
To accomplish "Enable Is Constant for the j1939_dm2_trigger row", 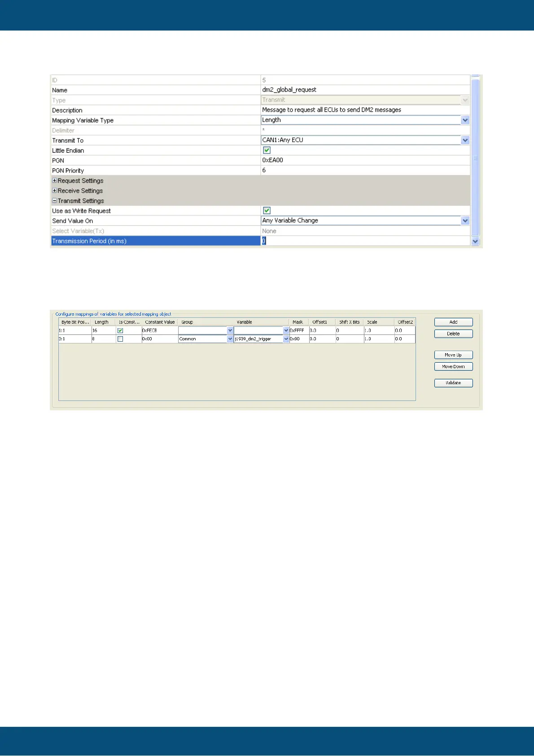I will [x=120, y=339].
